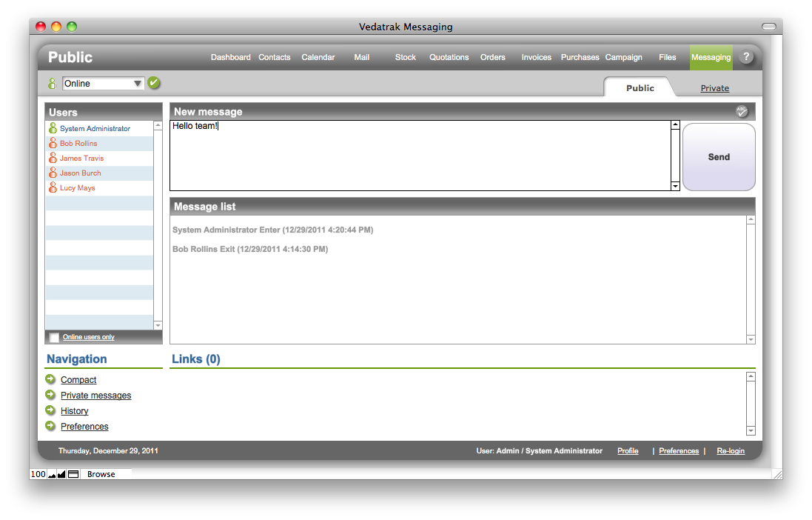812x520 pixels.
Task: Open the Purchases module
Action: [x=580, y=57]
